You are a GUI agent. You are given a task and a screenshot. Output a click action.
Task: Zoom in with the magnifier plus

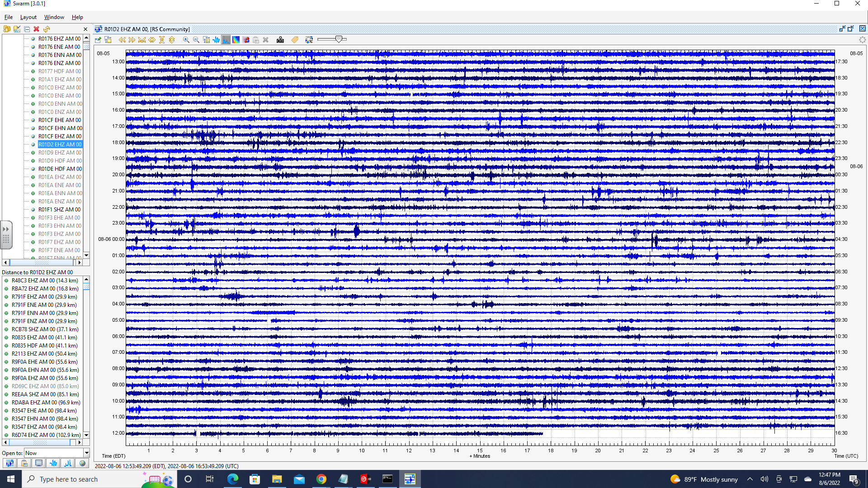tap(186, 40)
